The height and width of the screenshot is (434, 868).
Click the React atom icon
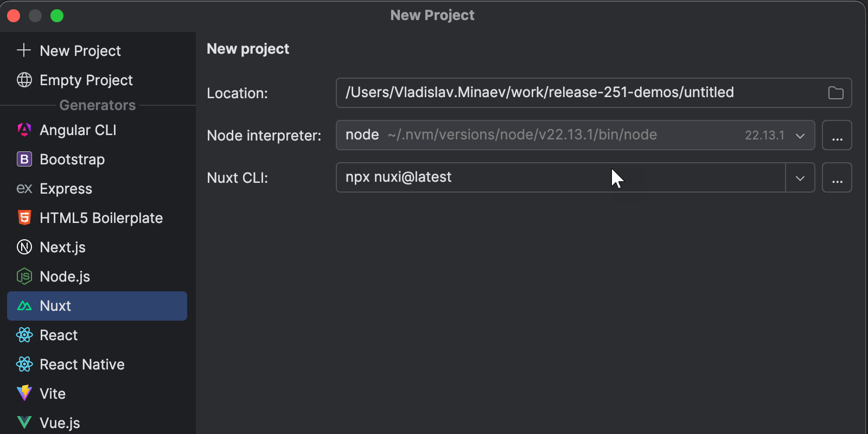click(x=24, y=335)
